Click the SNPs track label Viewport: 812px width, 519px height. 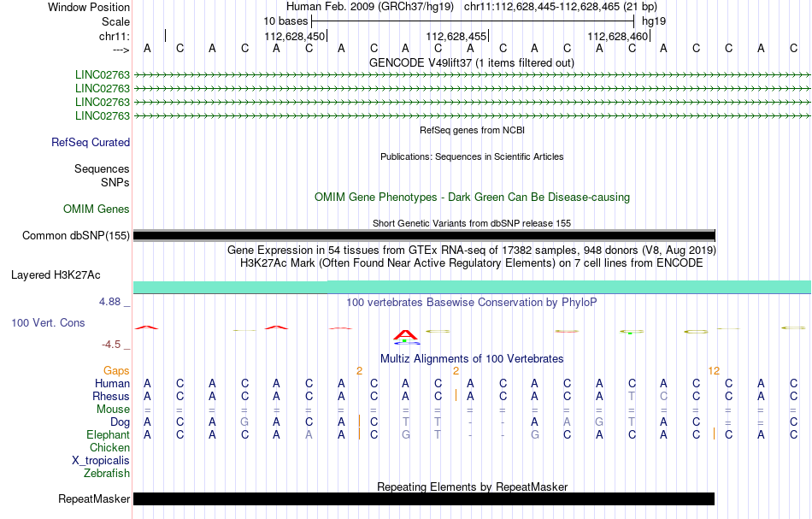point(115,182)
